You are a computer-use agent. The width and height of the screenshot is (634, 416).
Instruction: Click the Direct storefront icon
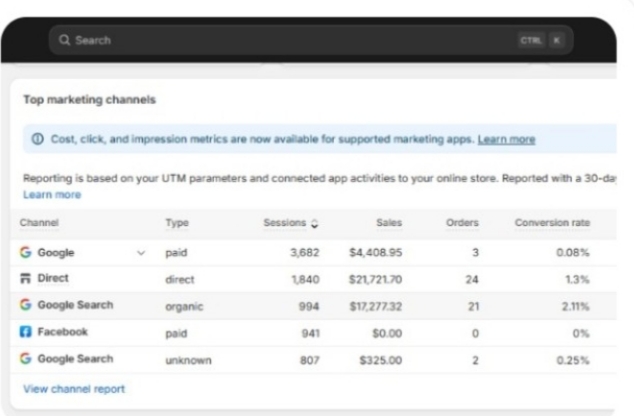pos(25,278)
